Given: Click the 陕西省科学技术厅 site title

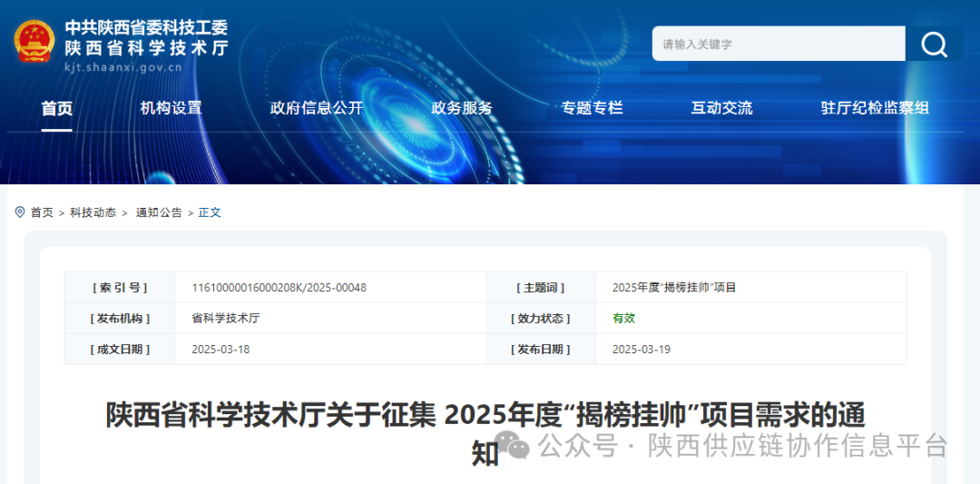Looking at the screenshot, I should coord(146,47).
